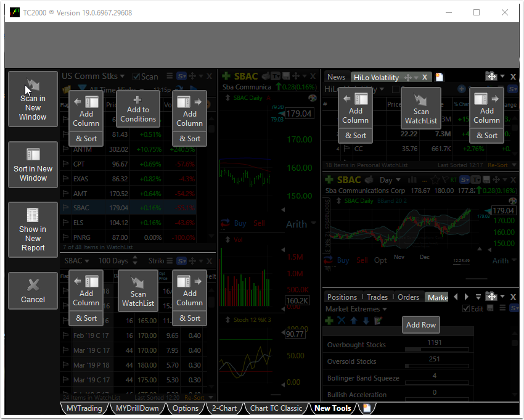Toggle flag for CC row in HiLo list

pos(346,148)
